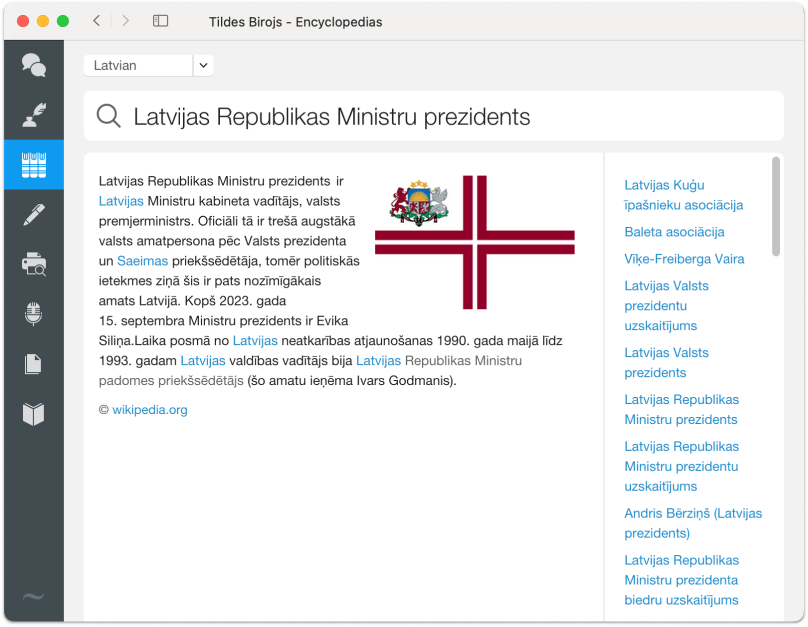Select the quill and inkwell sidebar icon
The image size is (808, 627).
[34, 115]
